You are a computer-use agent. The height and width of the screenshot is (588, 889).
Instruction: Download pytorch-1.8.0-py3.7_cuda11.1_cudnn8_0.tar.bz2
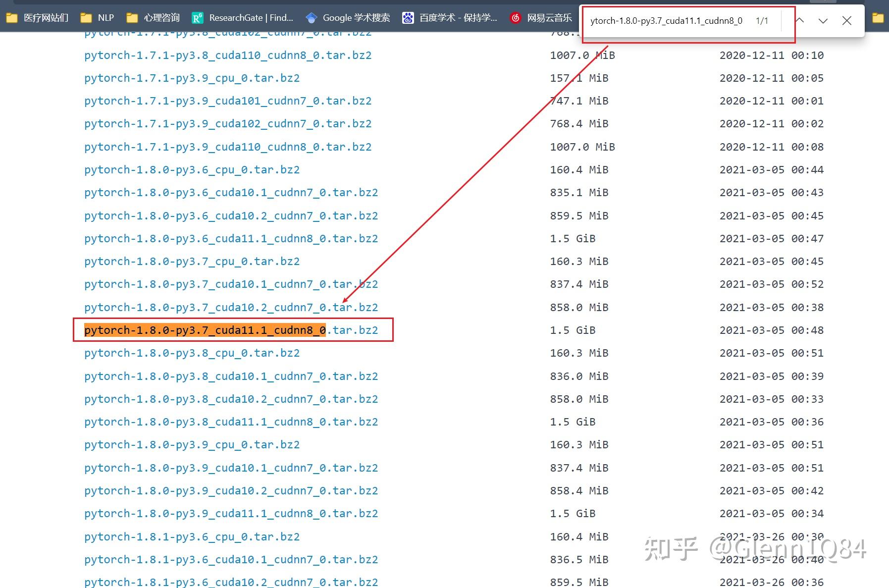pyautogui.click(x=230, y=330)
